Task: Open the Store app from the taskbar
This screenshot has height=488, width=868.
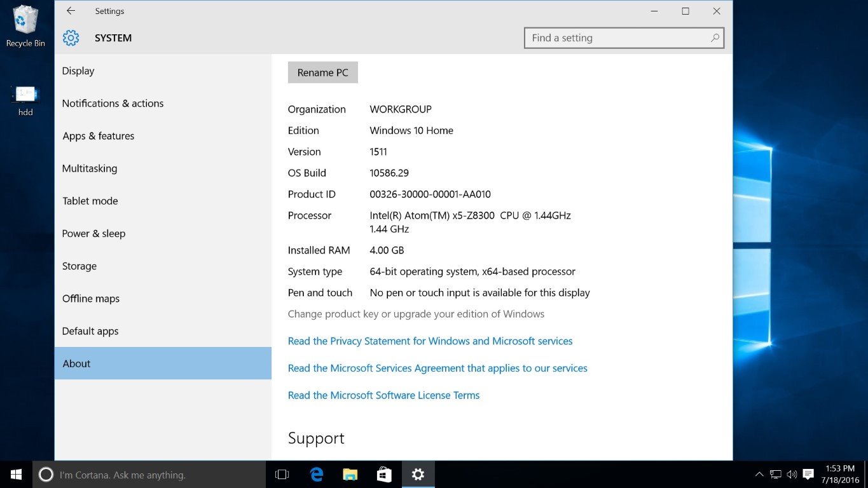Action: 384,474
